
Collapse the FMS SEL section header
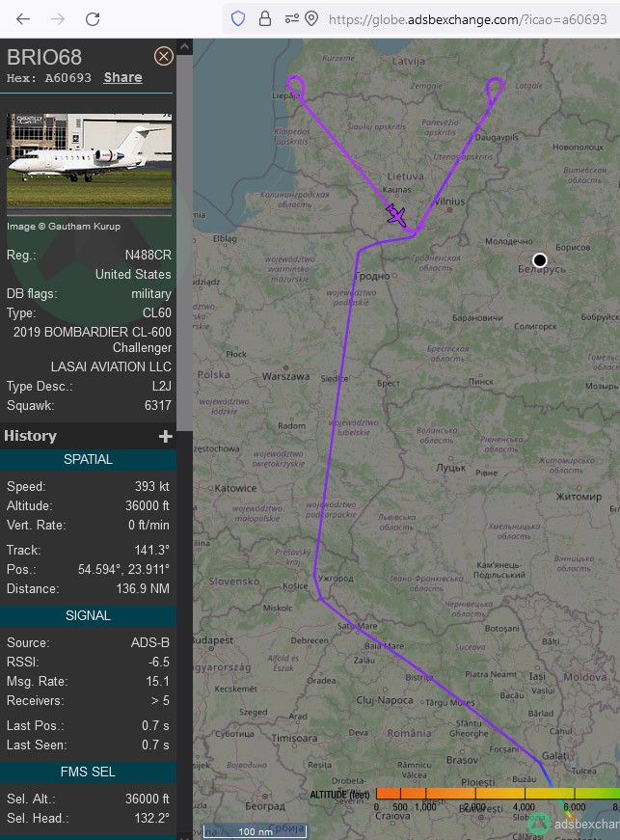(89, 772)
